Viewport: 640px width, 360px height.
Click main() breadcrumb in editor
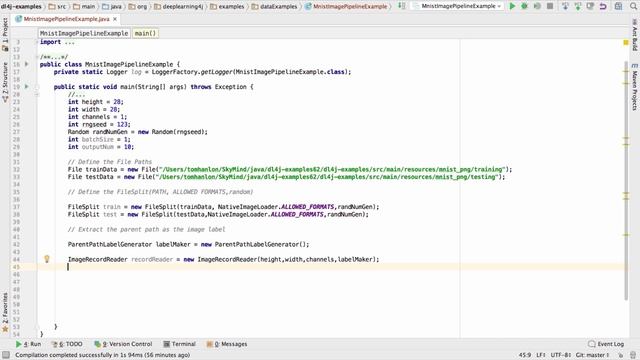coord(145,33)
